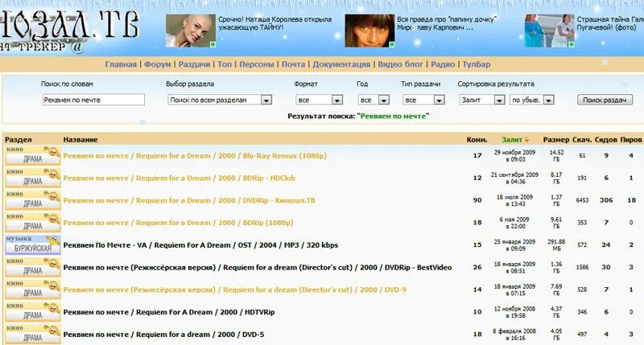Click ad text Страшная тайна Пугачевой
The height and width of the screenshot is (345, 644).
610,23
